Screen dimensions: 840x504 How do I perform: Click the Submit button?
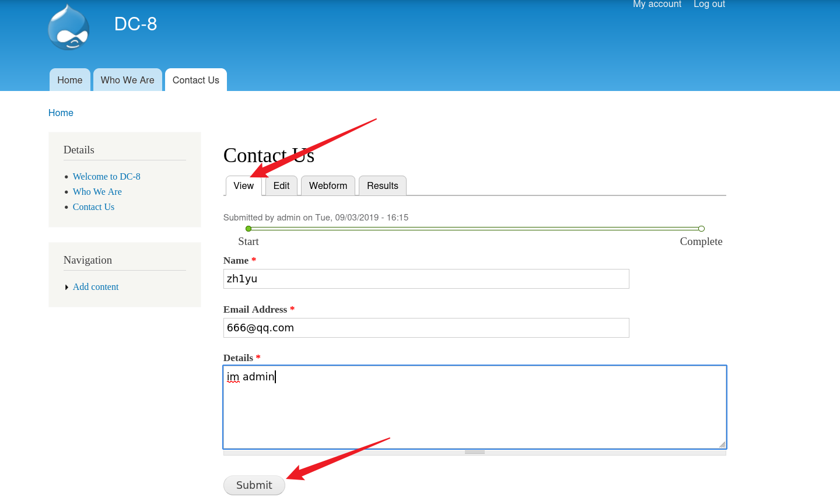(254, 485)
